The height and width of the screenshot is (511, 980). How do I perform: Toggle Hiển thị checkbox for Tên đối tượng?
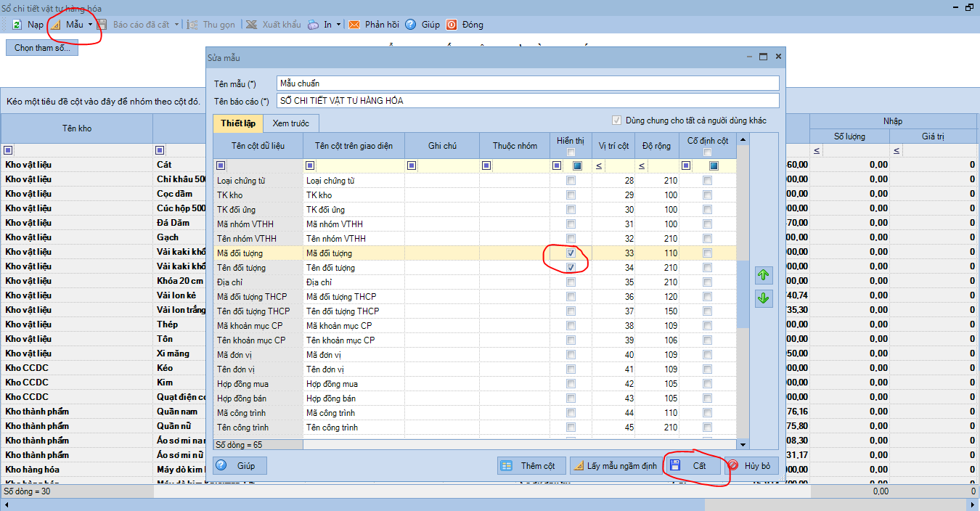pyautogui.click(x=571, y=268)
